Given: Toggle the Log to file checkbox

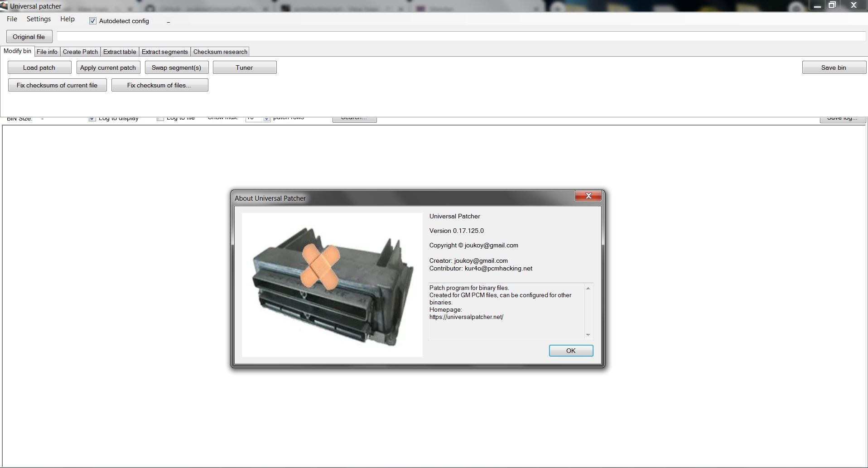Looking at the screenshot, I should click(x=160, y=119).
